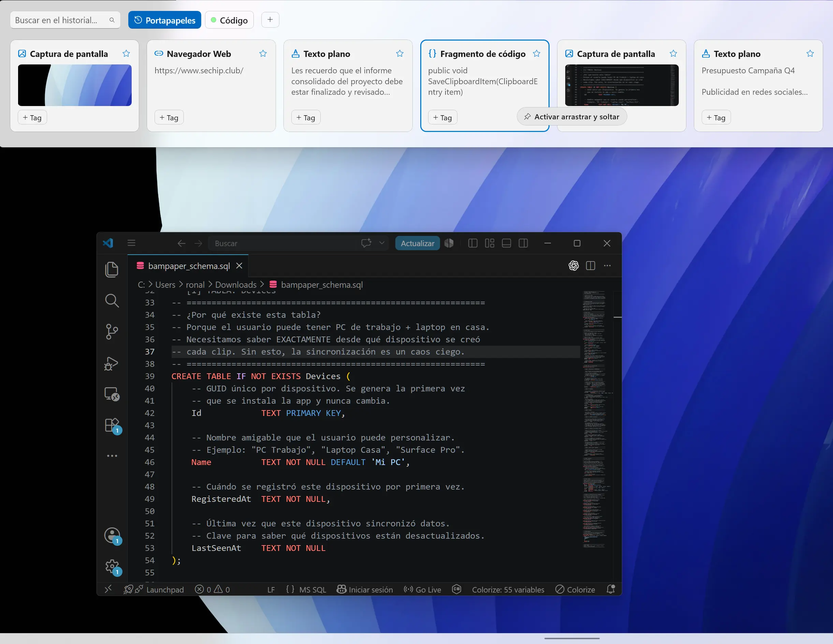833x644 pixels.
Task: Open the Remote Explorer view
Action: pyautogui.click(x=112, y=394)
